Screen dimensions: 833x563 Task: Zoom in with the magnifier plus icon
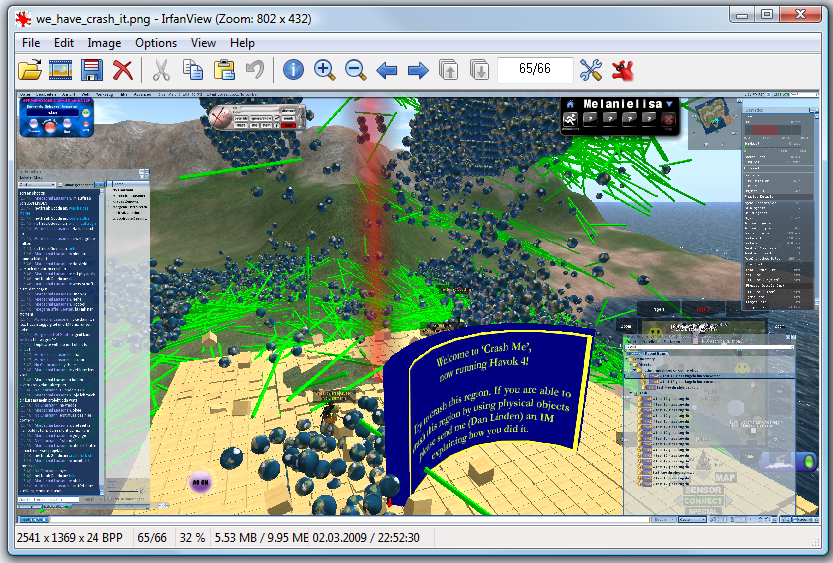coord(325,70)
